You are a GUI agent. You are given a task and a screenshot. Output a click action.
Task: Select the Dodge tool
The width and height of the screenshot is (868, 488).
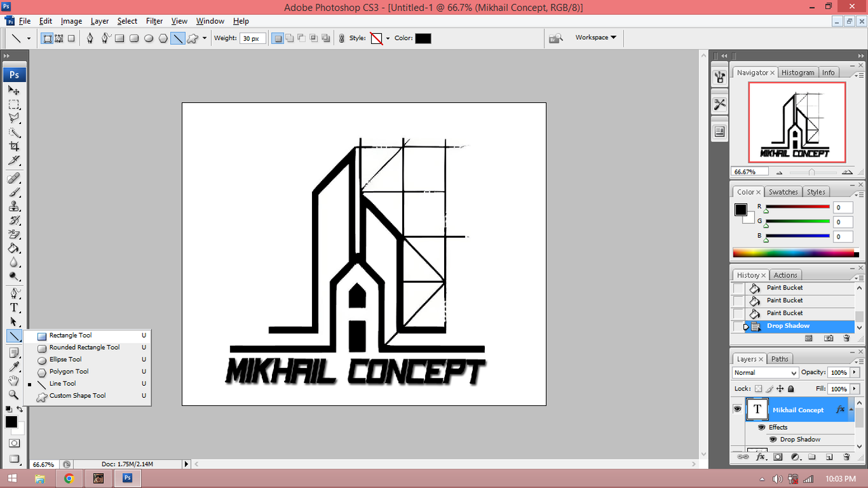click(14, 277)
